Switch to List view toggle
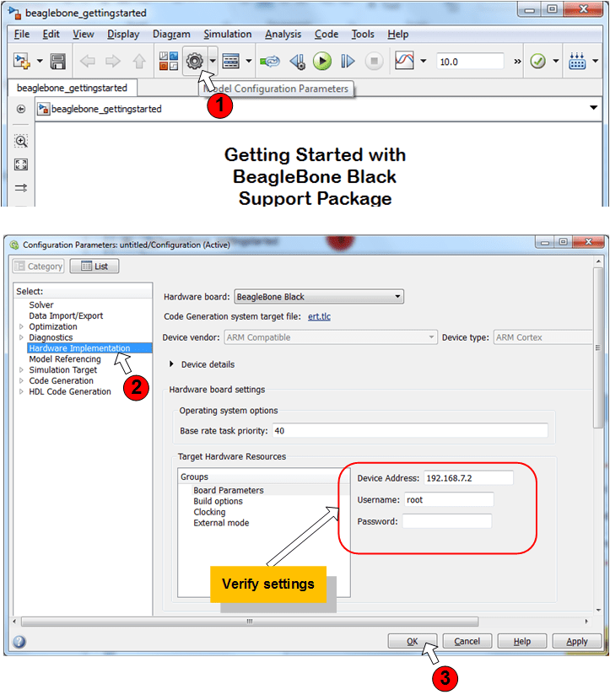610x700 pixels. pos(94,267)
